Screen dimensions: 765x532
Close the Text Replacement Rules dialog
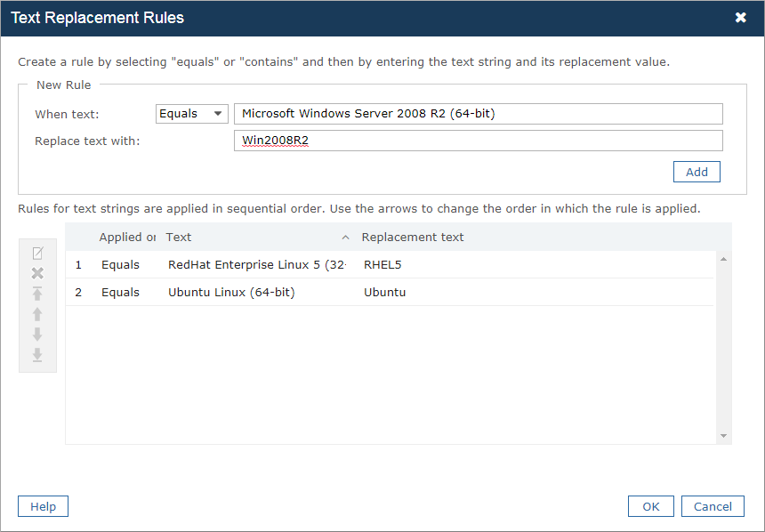click(x=740, y=18)
